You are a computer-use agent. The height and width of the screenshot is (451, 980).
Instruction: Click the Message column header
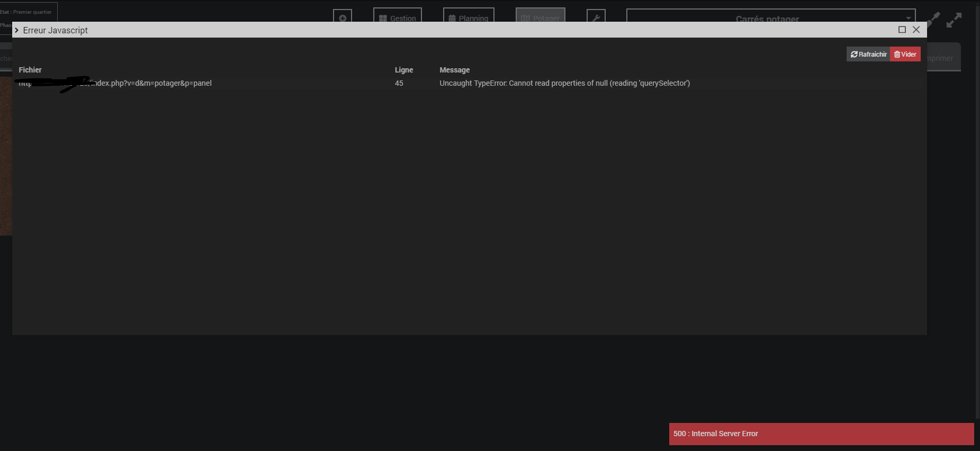[x=455, y=70]
